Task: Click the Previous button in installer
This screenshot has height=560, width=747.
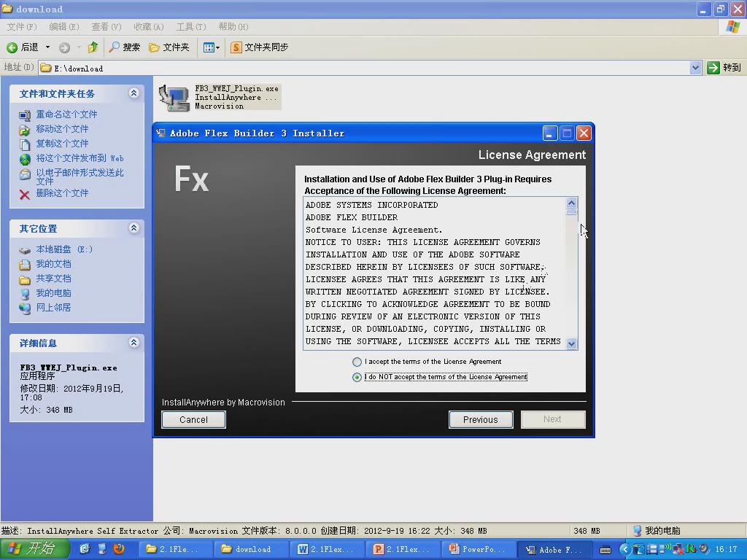Action: pos(481,419)
